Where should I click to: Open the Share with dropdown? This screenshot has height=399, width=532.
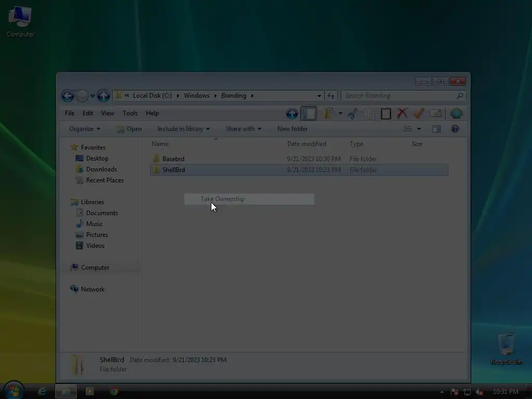point(244,129)
